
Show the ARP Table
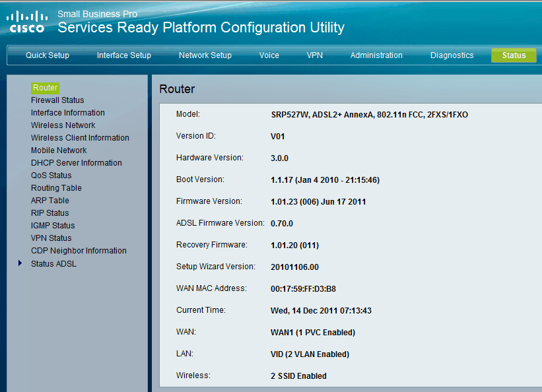(50, 201)
